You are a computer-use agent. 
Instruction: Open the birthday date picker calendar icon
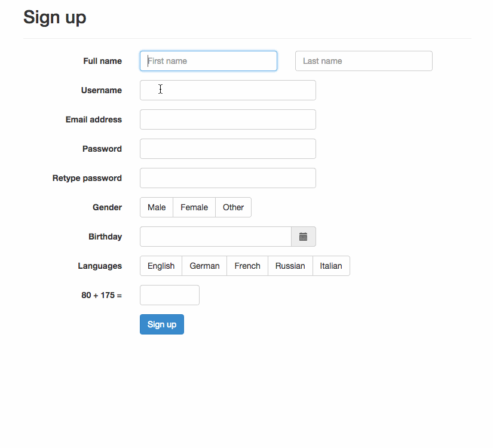point(303,237)
